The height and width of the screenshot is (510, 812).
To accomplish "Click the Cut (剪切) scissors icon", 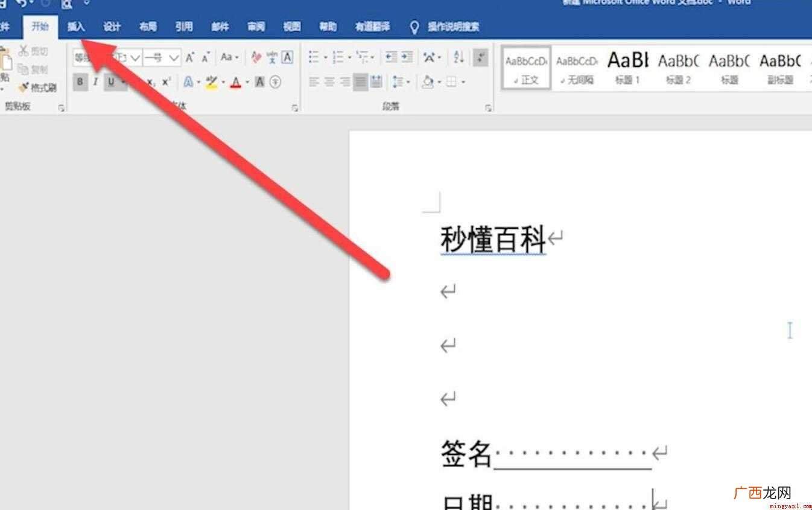I will tap(24, 51).
